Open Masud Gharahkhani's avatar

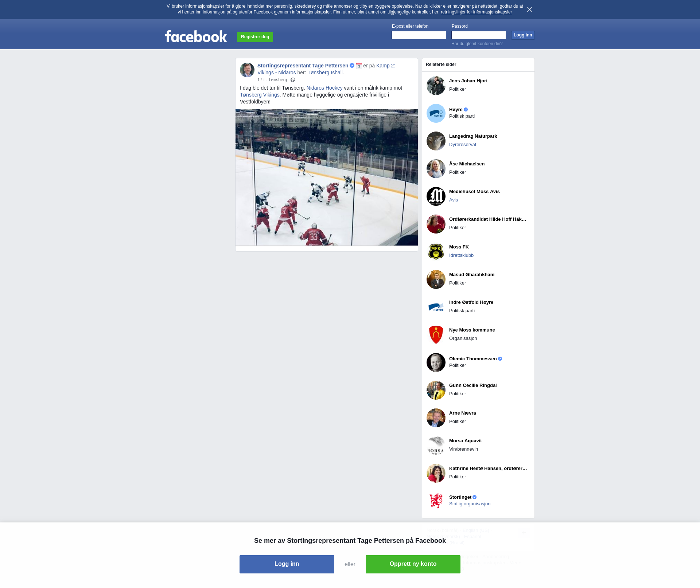click(x=436, y=279)
